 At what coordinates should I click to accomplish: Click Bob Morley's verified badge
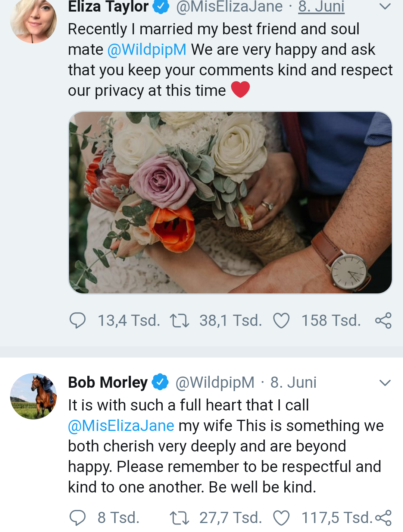(x=160, y=382)
